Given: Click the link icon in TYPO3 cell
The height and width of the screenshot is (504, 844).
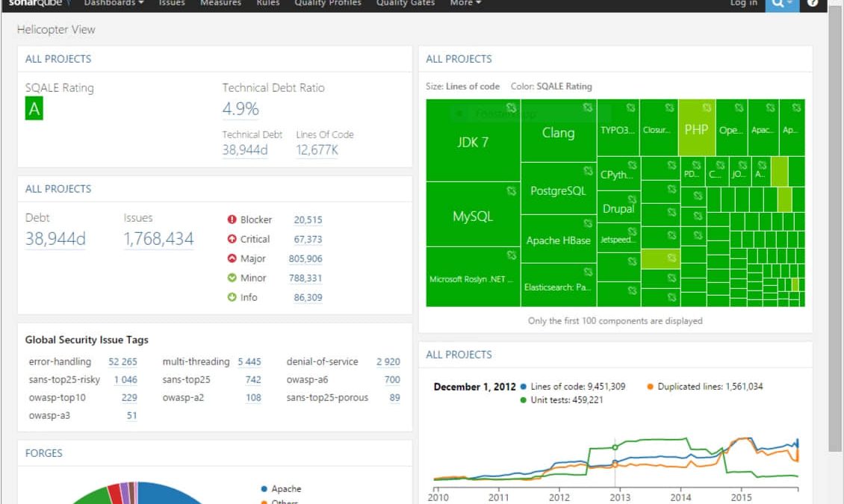Looking at the screenshot, I should tap(630, 108).
